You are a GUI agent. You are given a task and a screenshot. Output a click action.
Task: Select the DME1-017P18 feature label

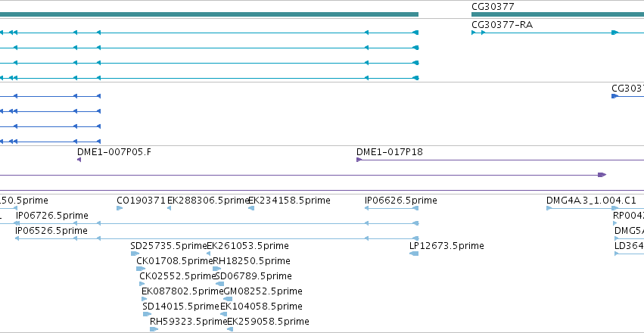[390, 152]
